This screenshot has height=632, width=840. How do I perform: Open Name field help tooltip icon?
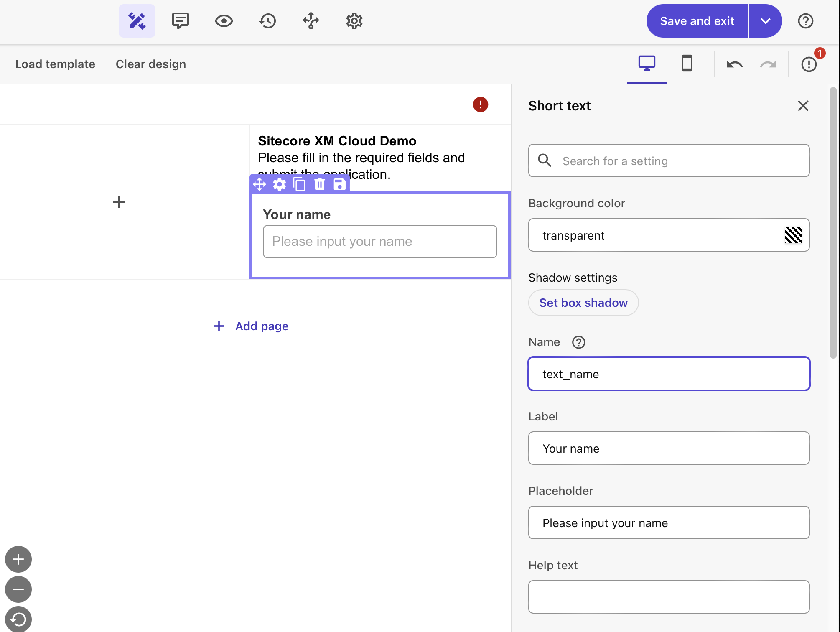[578, 342]
